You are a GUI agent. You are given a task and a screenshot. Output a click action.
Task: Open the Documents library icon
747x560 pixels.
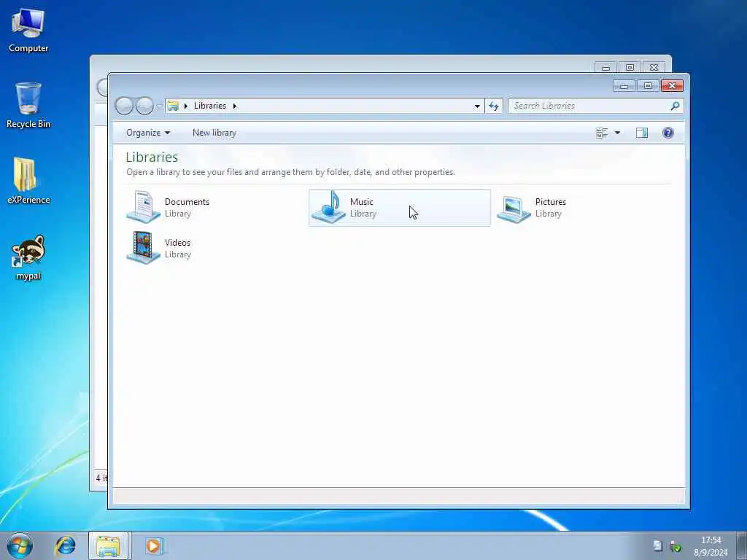143,206
